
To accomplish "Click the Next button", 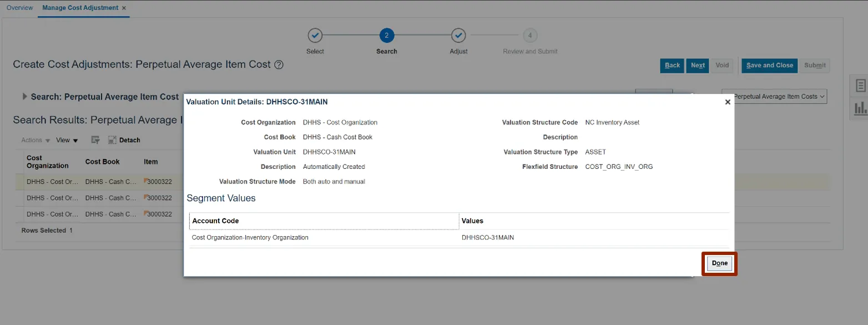I will pos(698,66).
